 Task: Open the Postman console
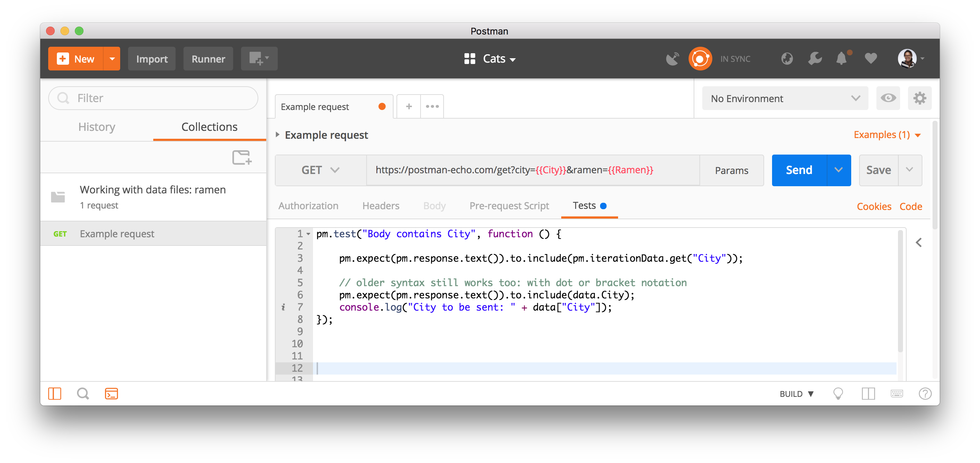click(x=112, y=394)
